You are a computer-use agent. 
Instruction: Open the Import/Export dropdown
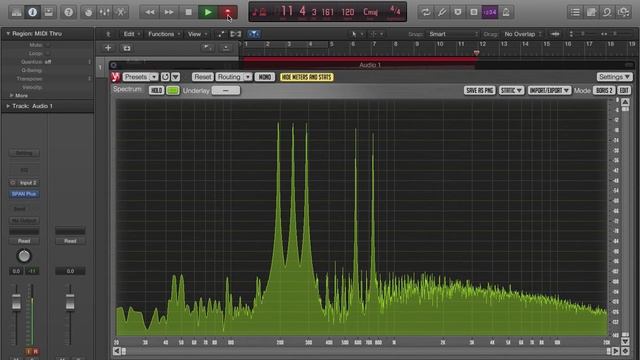click(549, 90)
